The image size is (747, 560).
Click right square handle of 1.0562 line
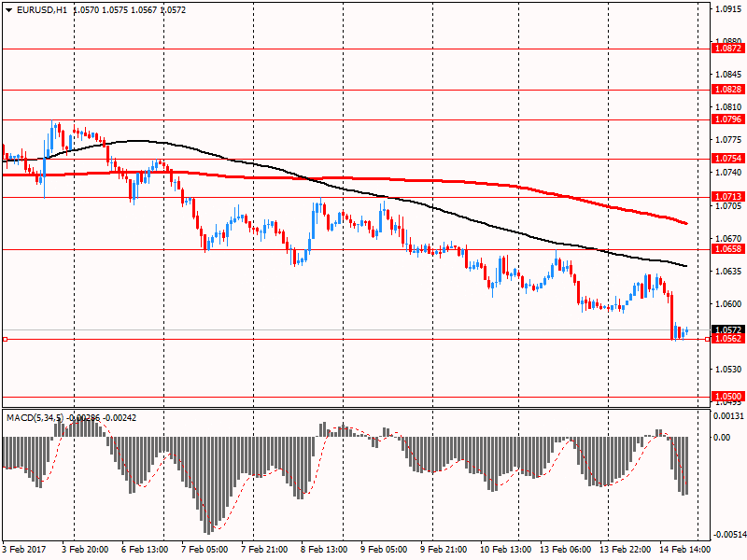(707, 339)
